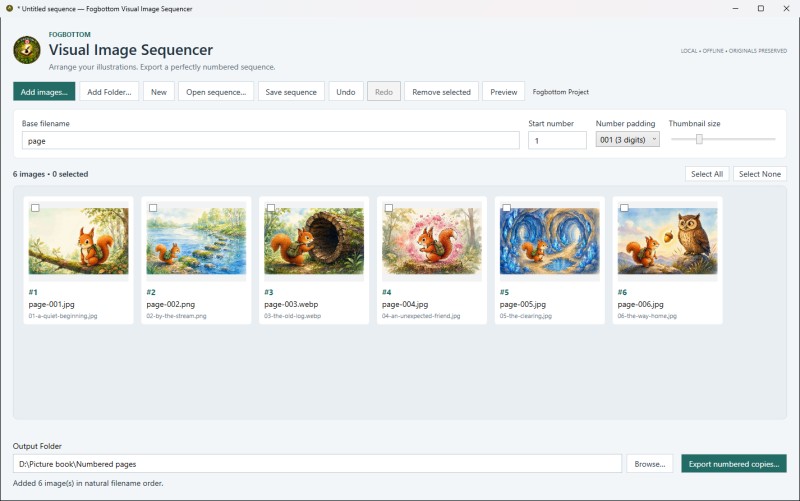Click Add images button
The height and width of the screenshot is (501, 800).
(44, 92)
